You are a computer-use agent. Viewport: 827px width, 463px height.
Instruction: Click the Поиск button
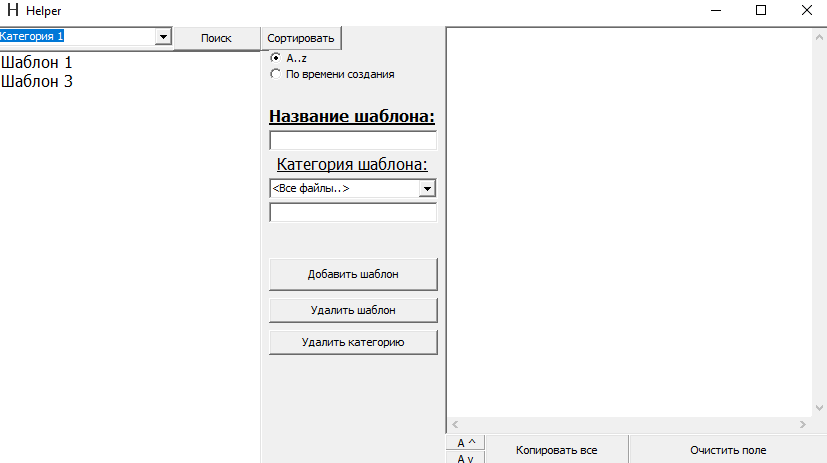[x=216, y=38]
